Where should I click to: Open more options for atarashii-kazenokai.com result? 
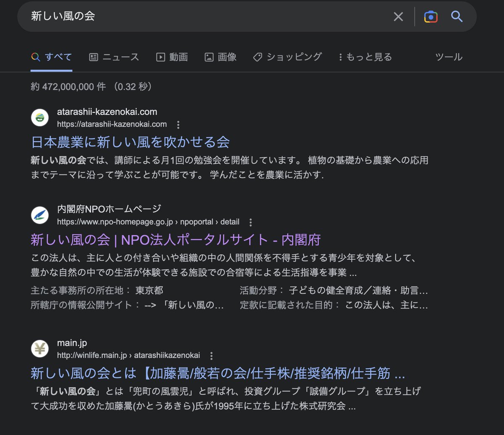[x=178, y=125]
